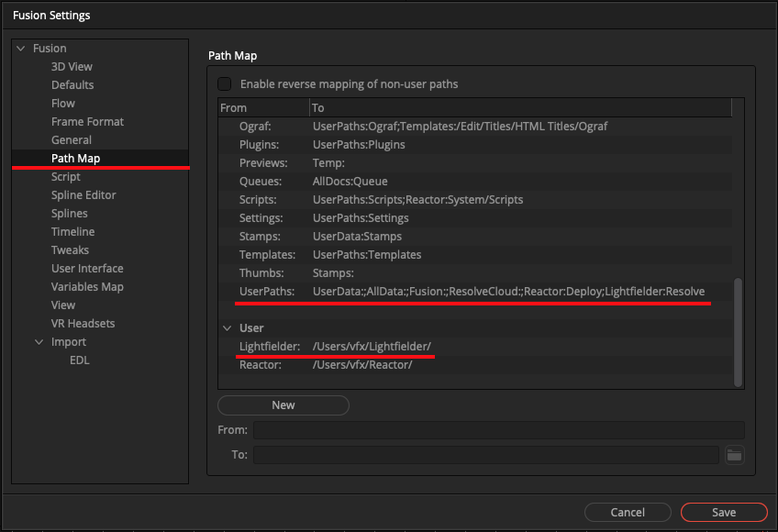Select the Lightfielder user path entry

475,347
